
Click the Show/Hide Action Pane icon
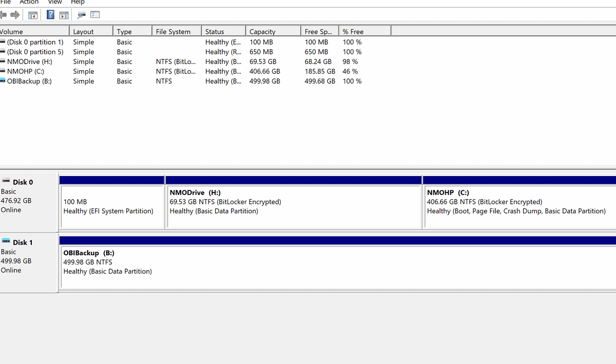click(64, 14)
